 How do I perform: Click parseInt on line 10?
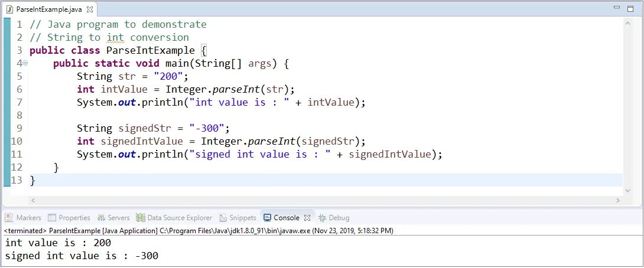click(x=272, y=141)
